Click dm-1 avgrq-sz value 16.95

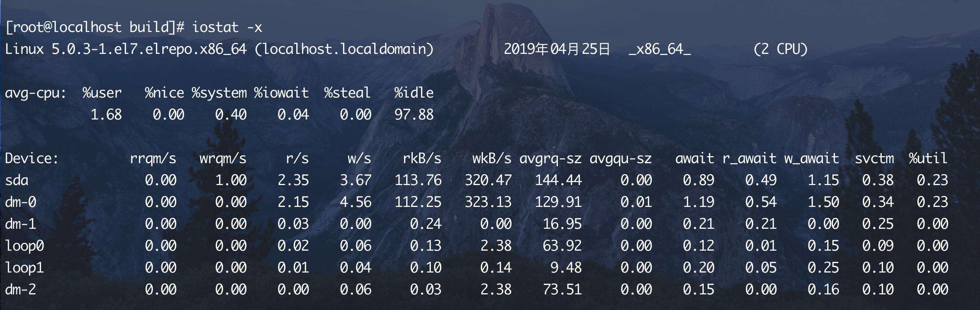(x=563, y=224)
